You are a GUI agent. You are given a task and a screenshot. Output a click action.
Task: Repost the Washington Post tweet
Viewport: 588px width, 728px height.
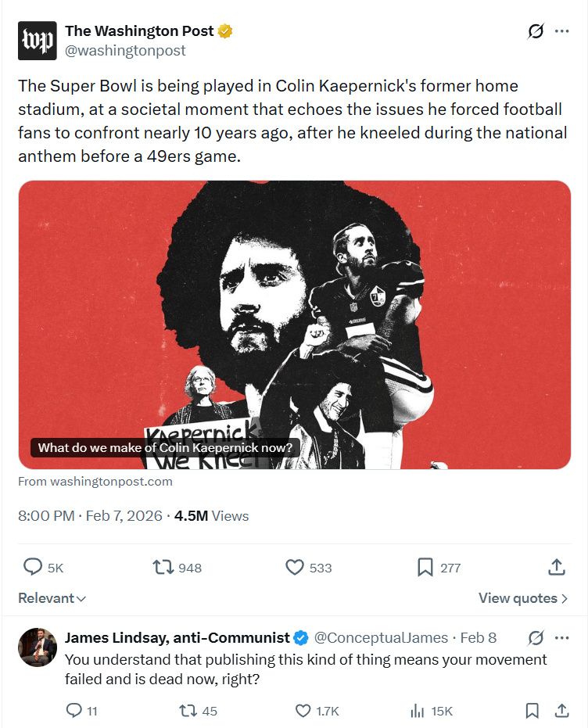pos(163,568)
